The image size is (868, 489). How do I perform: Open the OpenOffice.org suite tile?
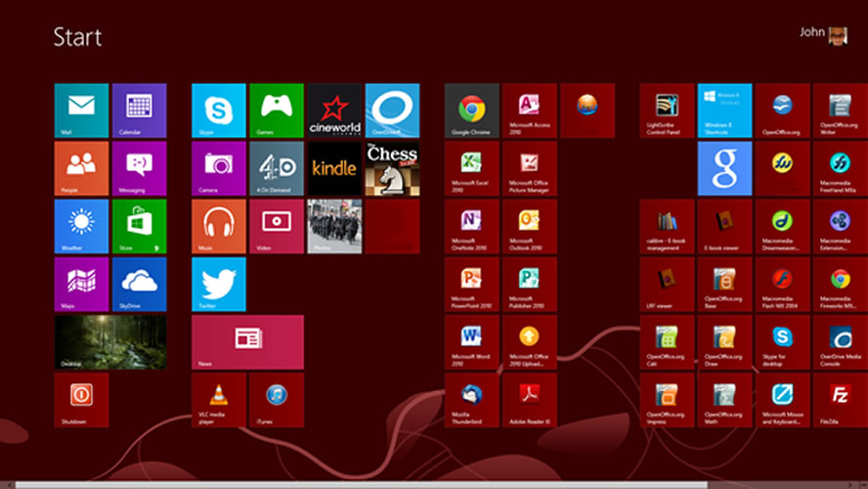[x=782, y=111]
